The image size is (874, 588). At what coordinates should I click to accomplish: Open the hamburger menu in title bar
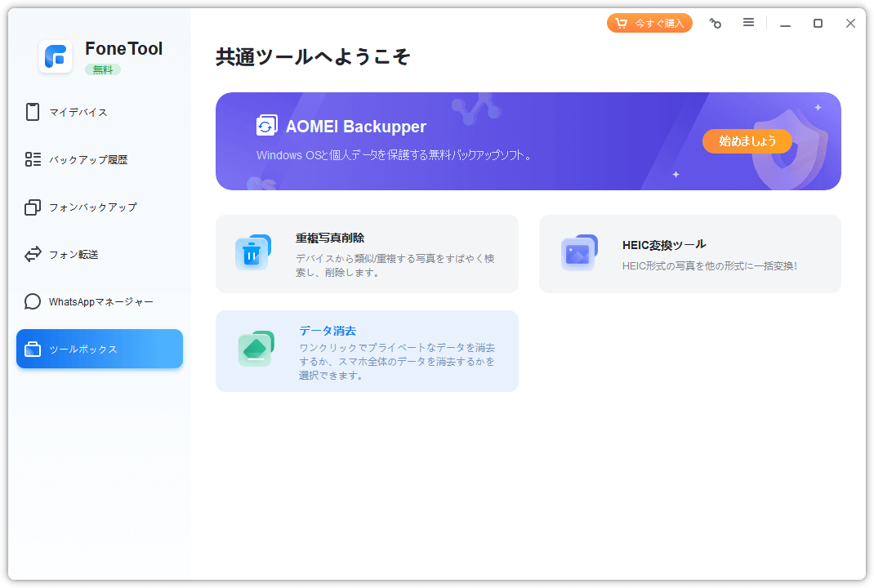tap(748, 23)
